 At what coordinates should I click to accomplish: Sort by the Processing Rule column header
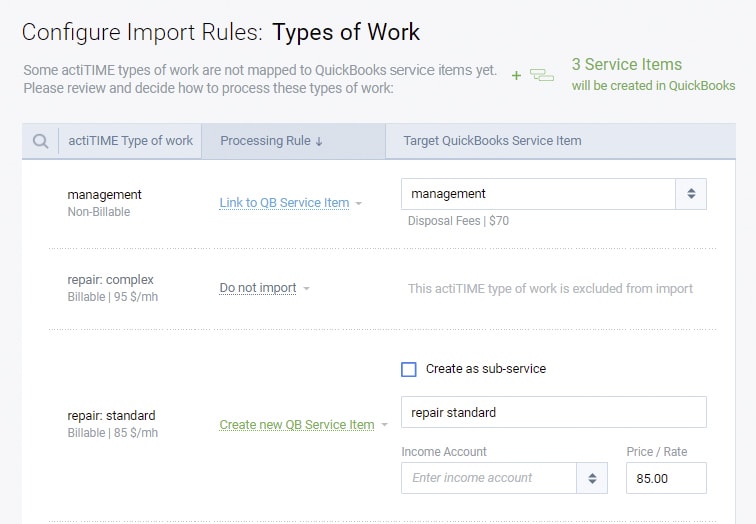[x=293, y=141]
